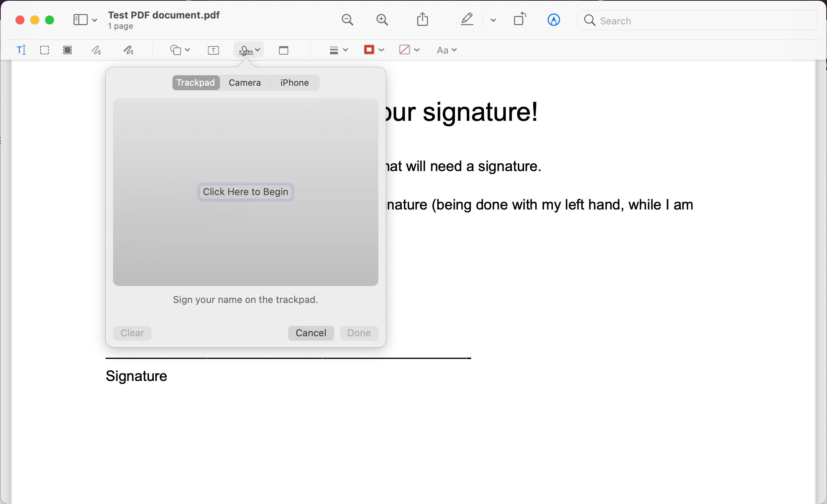Open the Text Style Aa menu
The height and width of the screenshot is (504, 827).
[x=447, y=50]
